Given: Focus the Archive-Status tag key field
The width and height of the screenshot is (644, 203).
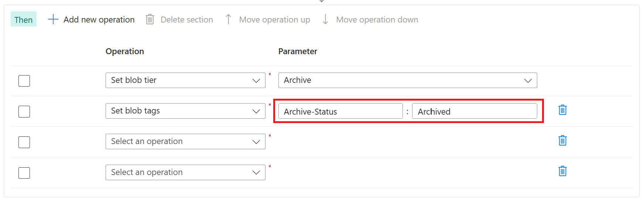Looking at the screenshot, I should [x=340, y=111].
